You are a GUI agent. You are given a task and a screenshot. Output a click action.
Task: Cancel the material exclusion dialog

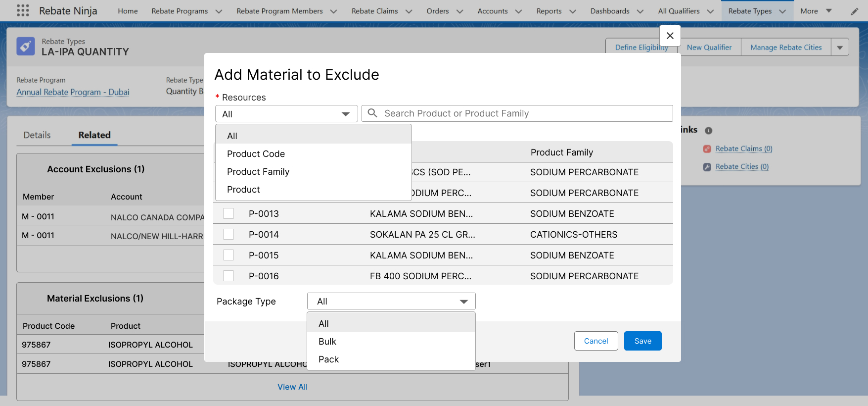coord(595,341)
